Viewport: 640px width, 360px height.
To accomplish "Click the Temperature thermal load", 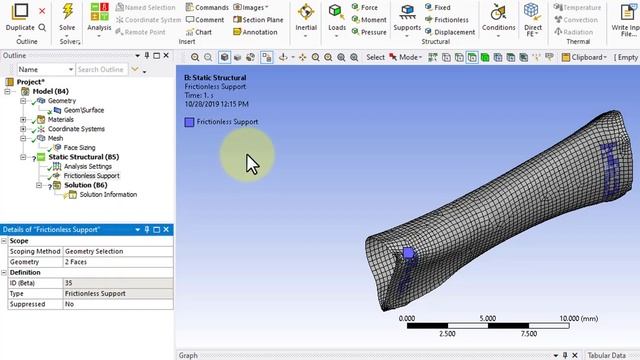I will click(578, 7).
